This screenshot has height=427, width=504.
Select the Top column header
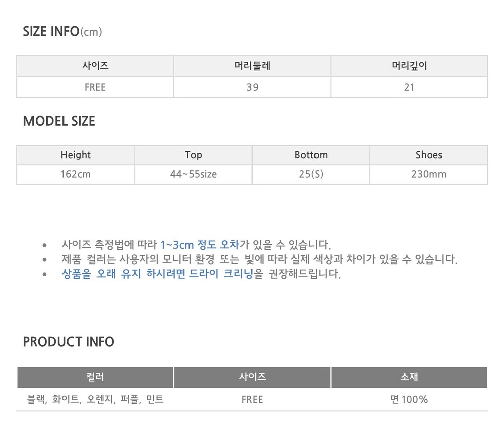tap(194, 155)
